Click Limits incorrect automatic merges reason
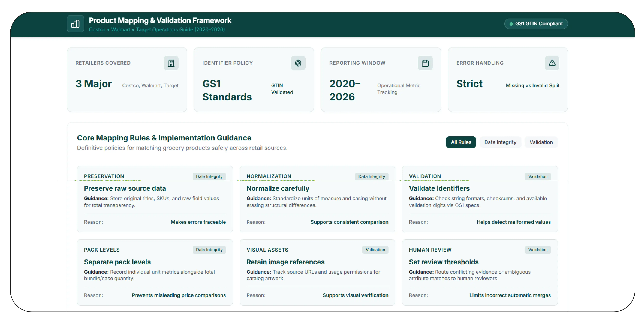Image resolution: width=644 pixels, height=320 pixels. point(510,295)
